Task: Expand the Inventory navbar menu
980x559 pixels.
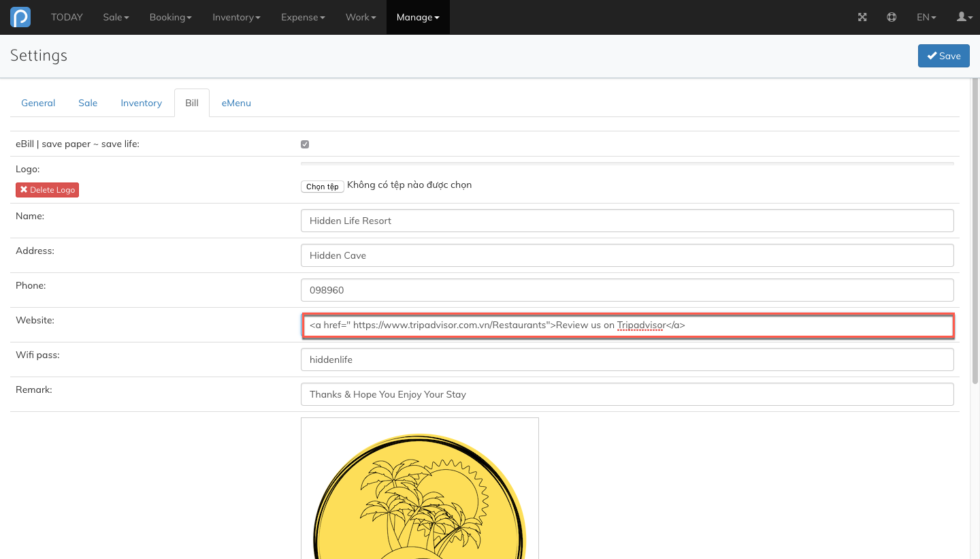Action: (x=236, y=17)
